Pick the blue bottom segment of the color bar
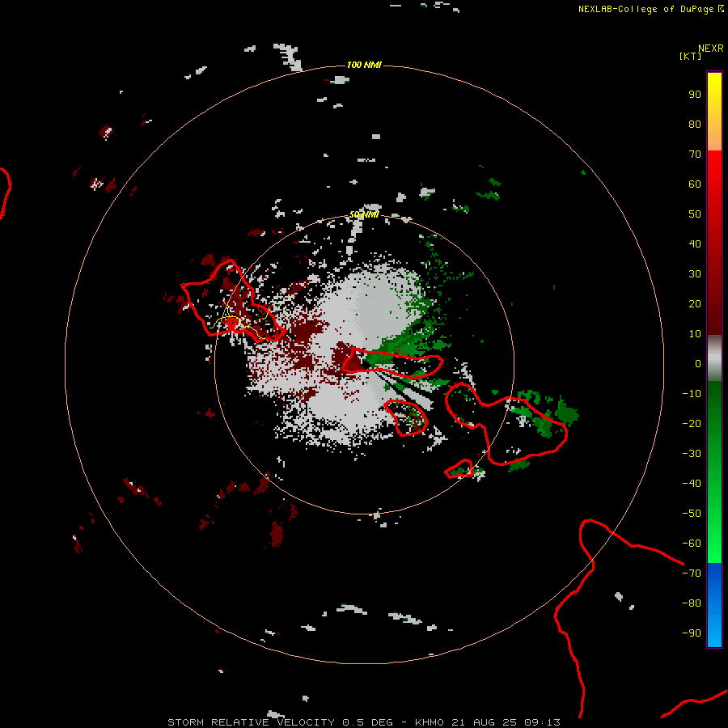728x728 pixels. [714, 605]
